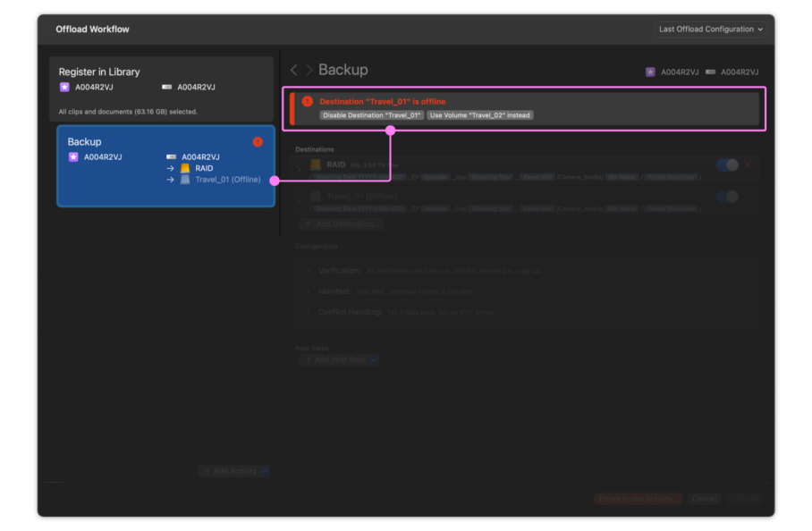
Task: Click the star library icon in Backup activity card
Action: (x=73, y=156)
